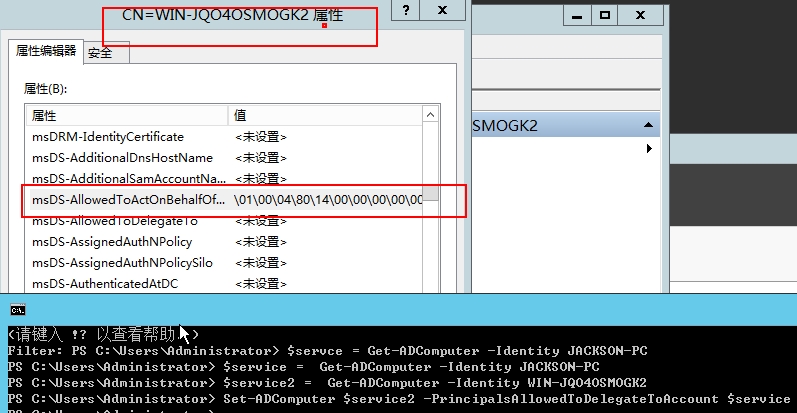Maximize the background console window
This screenshot has height=413, width=797.
tap(604, 16)
